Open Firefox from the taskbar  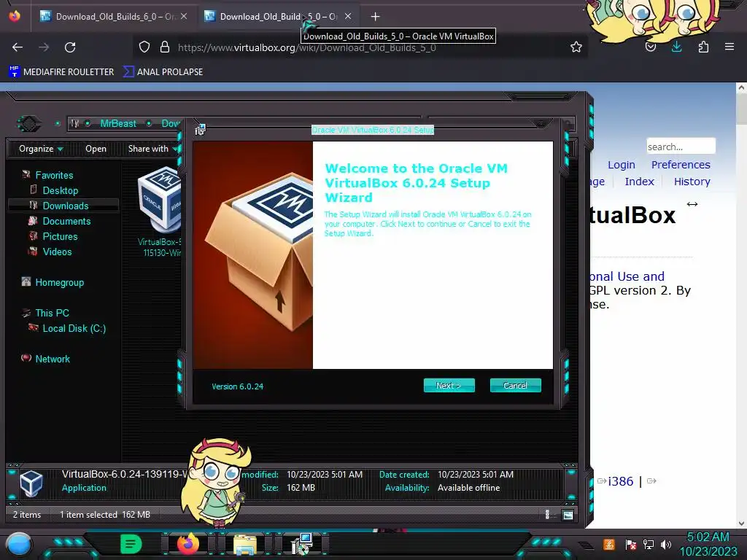click(188, 544)
